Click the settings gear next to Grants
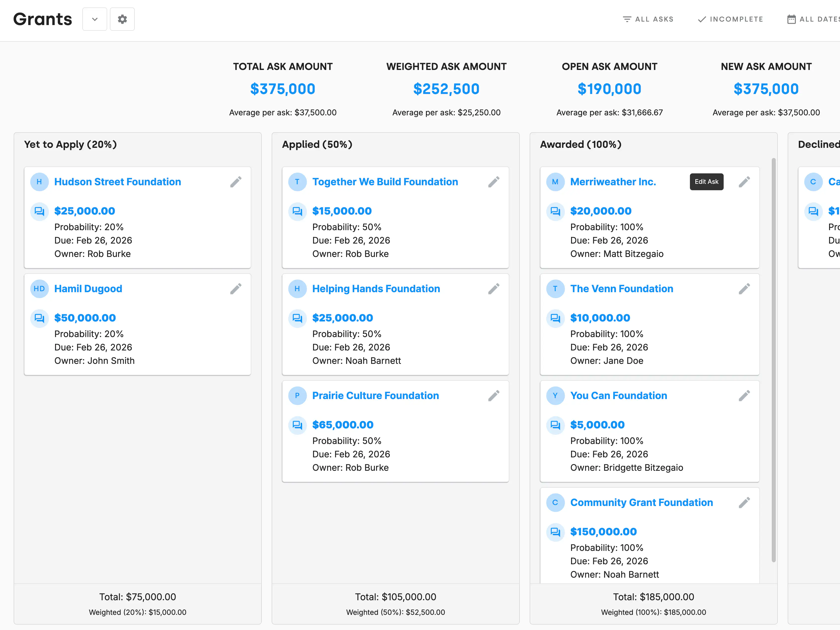This screenshot has height=630, width=840. pos(122,19)
